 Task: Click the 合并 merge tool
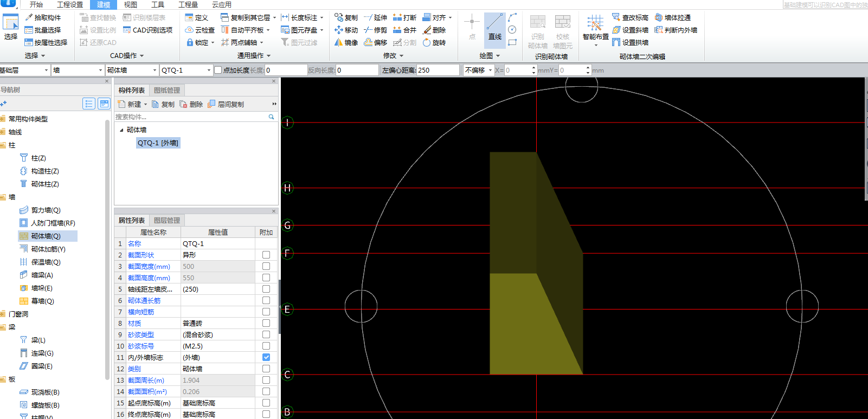[x=404, y=30]
